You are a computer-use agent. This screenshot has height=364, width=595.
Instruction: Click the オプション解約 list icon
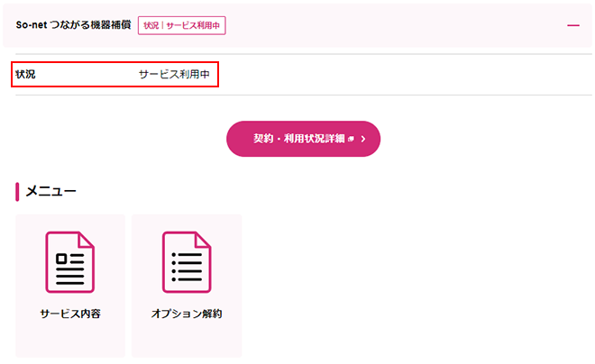point(187,262)
